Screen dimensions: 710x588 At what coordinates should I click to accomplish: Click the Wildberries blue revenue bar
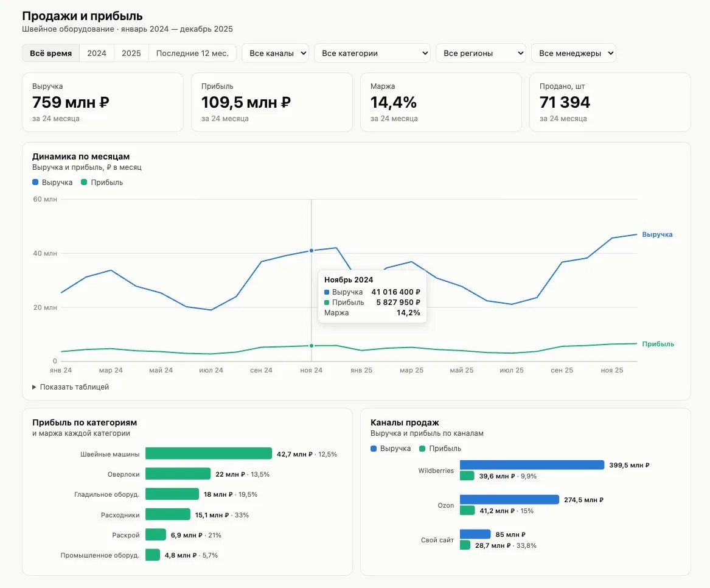pos(532,465)
